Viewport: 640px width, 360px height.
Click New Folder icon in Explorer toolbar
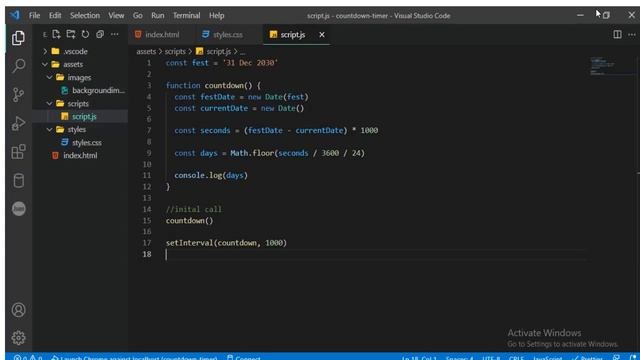tap(71, 34)
